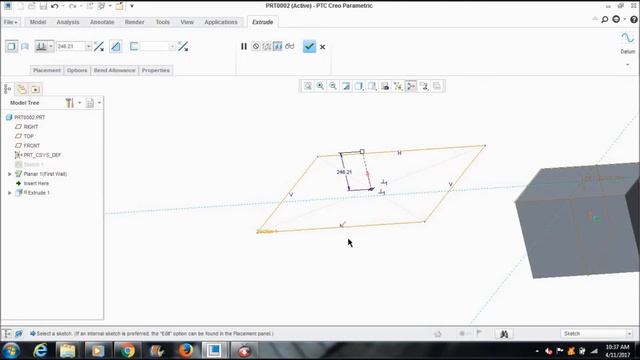Open the Model Tree settings tool icon
Image resolution: width=640 pixels, height=360 pixels.
(x=70, y=103)
